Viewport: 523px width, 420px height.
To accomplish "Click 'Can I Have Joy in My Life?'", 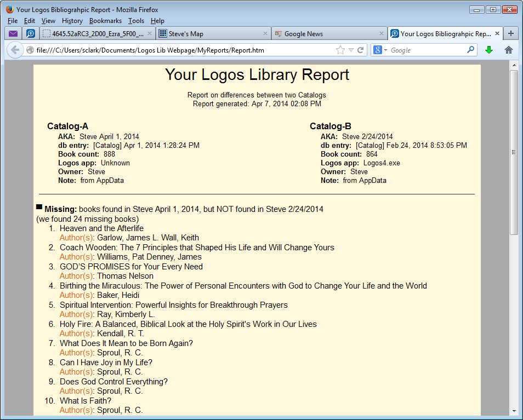I will point(106,363).
